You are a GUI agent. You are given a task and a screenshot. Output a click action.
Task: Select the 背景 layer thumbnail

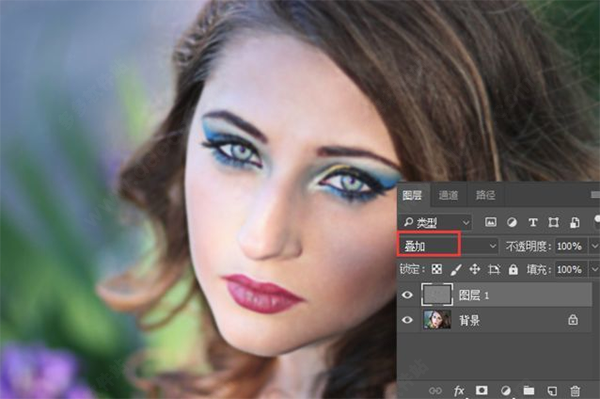point(437,320)
